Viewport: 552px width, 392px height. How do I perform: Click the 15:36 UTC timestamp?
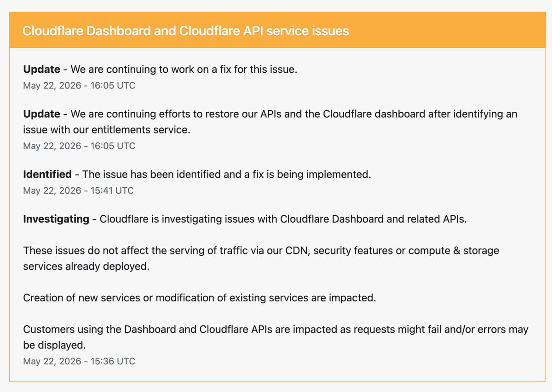(x=79, y=361)
